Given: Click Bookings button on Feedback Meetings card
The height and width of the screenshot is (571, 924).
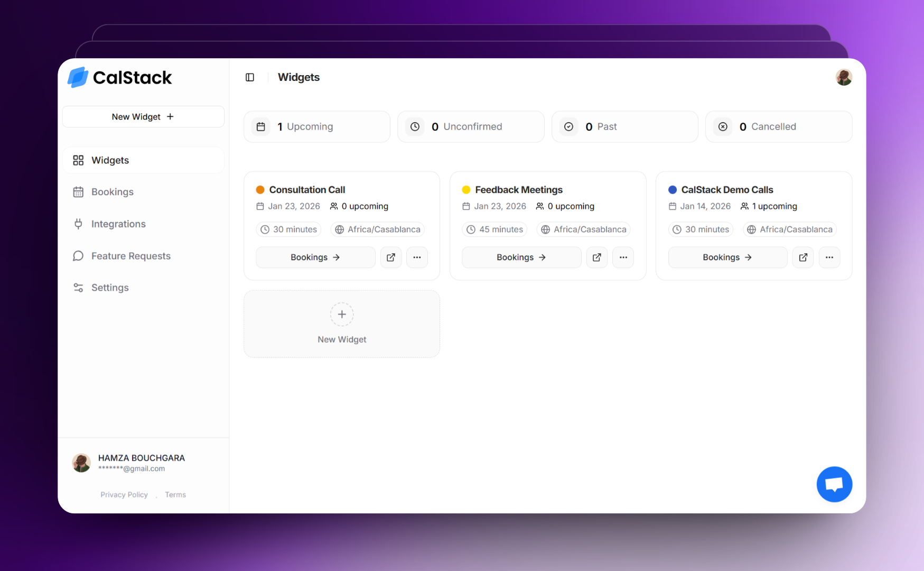Looking at the screenshot, I should (x=521, y=257).
